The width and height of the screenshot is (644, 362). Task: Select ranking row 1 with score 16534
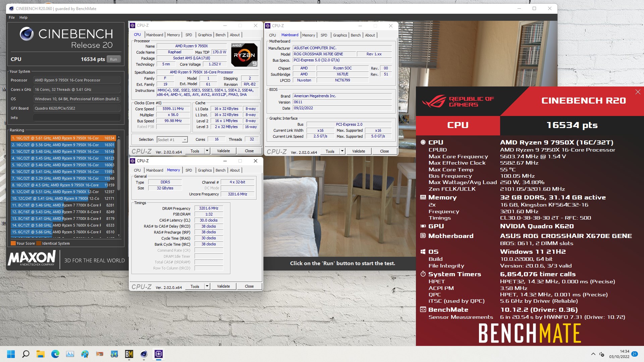pos(63,138)
